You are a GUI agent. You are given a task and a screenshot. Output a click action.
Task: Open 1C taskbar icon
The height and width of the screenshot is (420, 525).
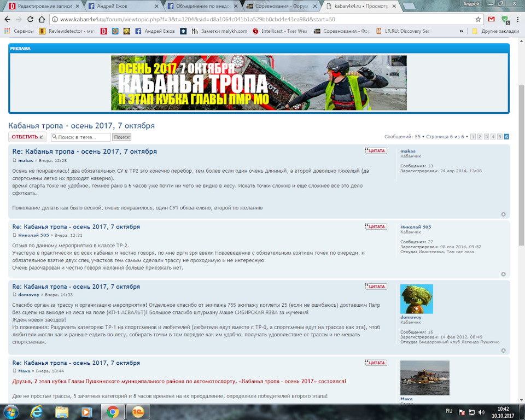point(138,412)
